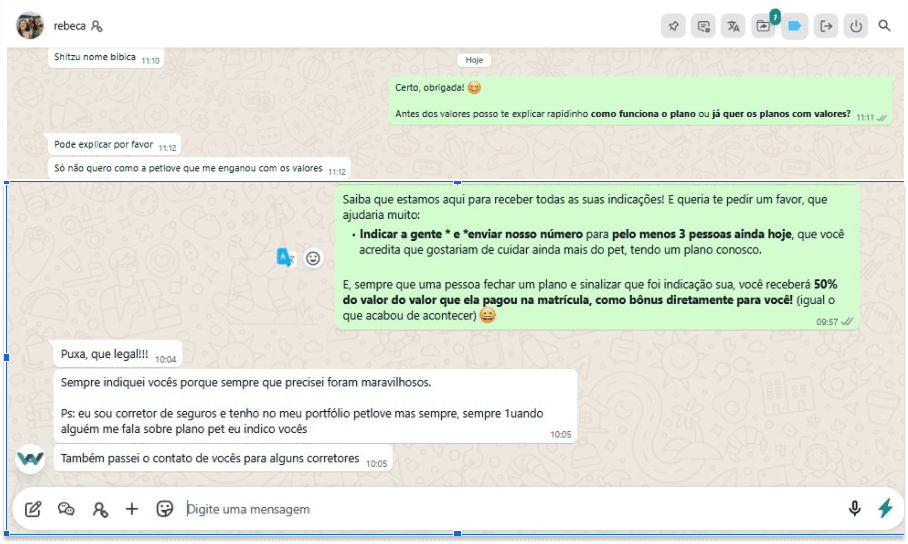Viewport: 908px width, 544px height.
Task: Open the sticker emoji picker
Action: point(165,509)
